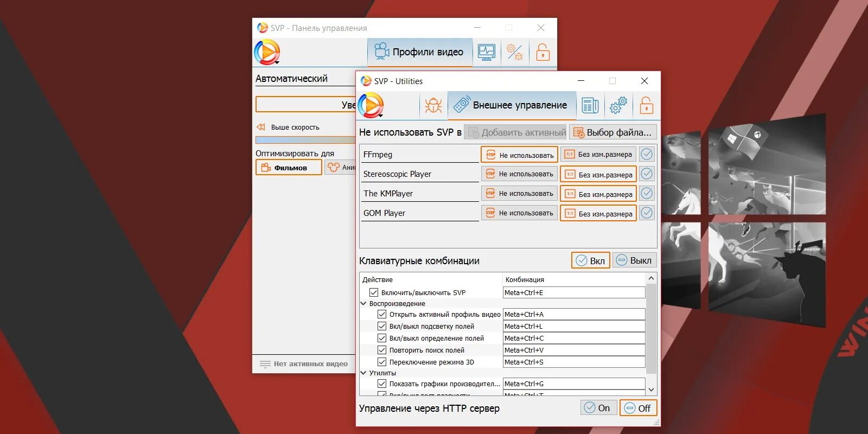Select GOM Player entry
This screenshot has width=868, height=434.
(420, 213)
